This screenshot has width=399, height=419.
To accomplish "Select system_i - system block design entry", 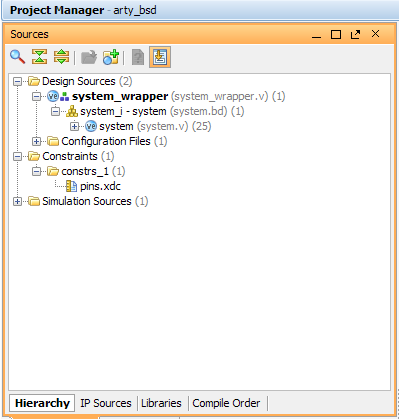I will 123,111.
